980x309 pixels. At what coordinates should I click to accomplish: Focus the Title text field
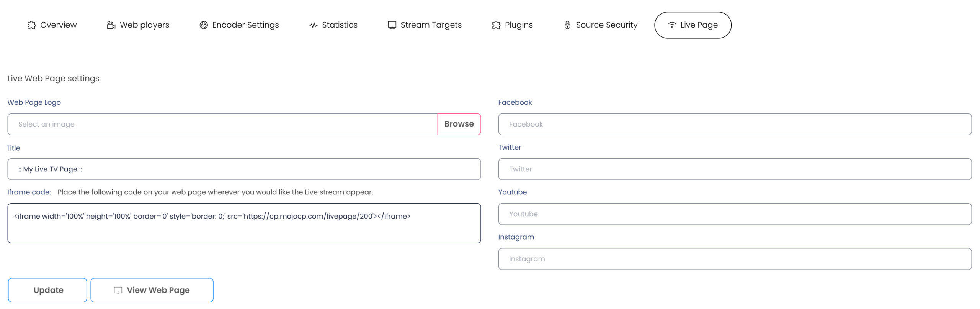pos(244,169)
